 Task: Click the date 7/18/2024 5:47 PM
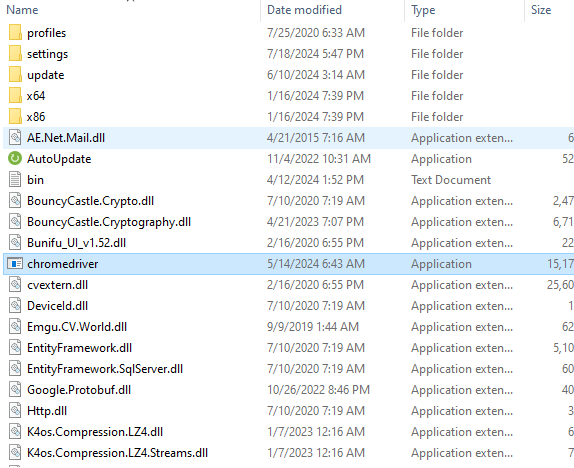[316, 54]
